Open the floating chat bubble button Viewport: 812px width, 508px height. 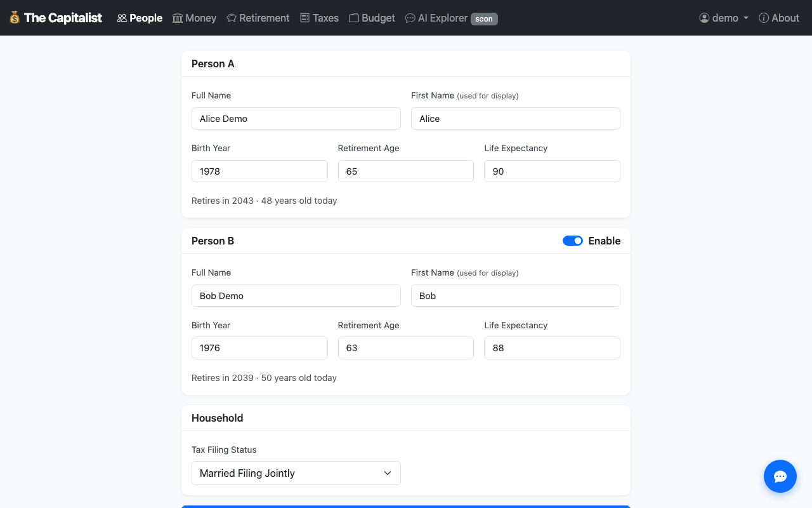click(780, 476)
